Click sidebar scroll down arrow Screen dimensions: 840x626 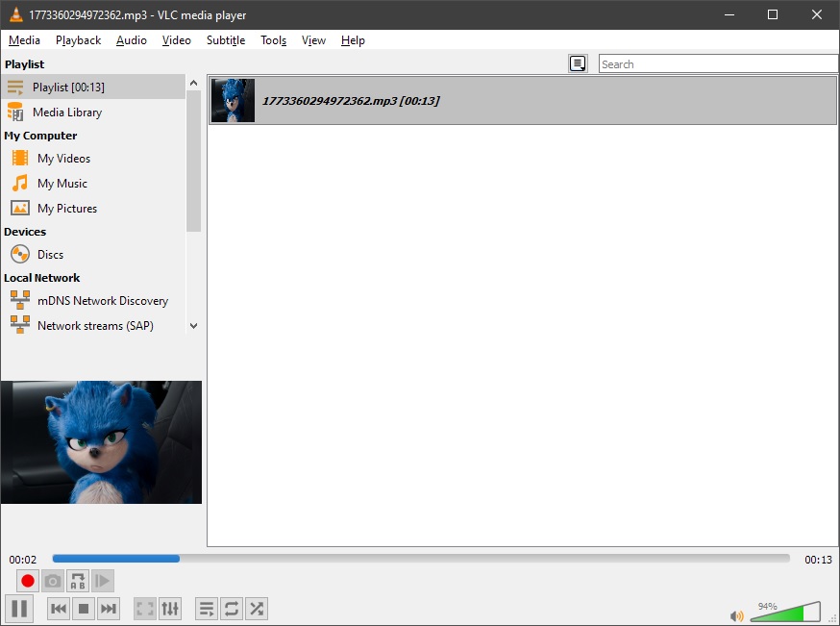(x=194, y=325)
